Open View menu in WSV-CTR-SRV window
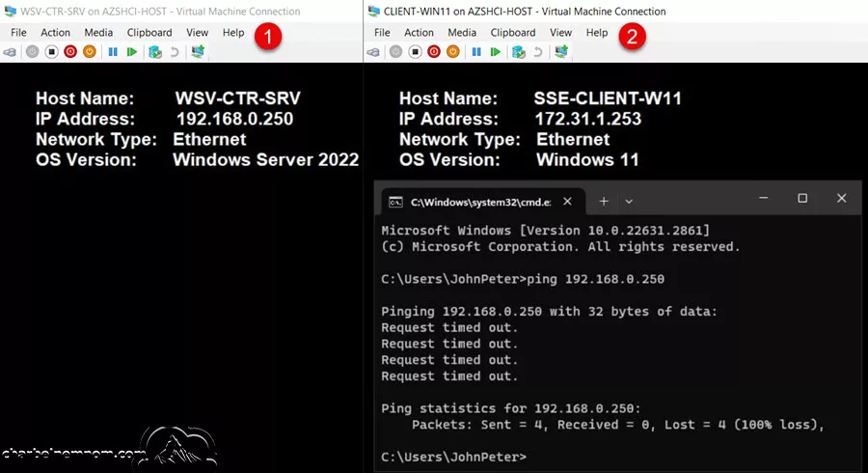Screen dimensions: 868x473 point(197,33)
